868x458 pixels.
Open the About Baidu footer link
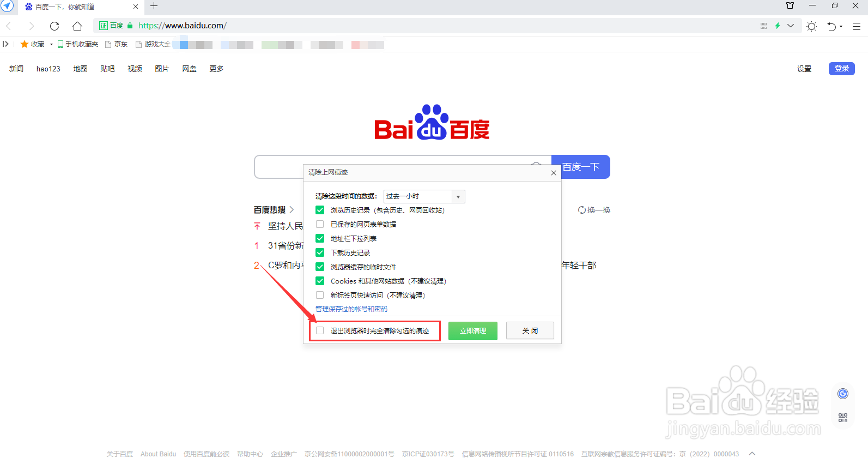158,454
